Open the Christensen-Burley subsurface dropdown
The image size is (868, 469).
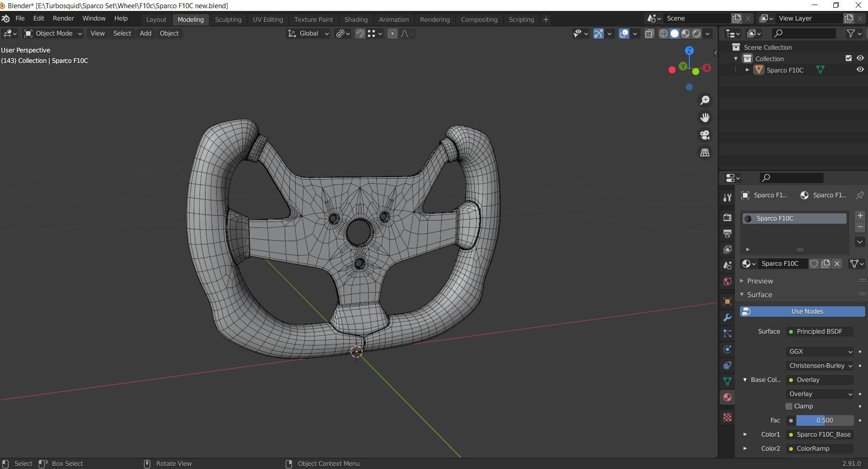819,366
